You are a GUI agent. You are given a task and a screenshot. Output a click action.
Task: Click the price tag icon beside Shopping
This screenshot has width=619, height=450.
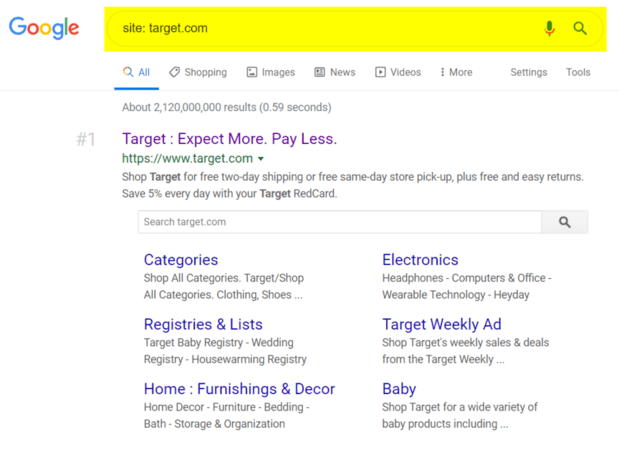[174, 72]
